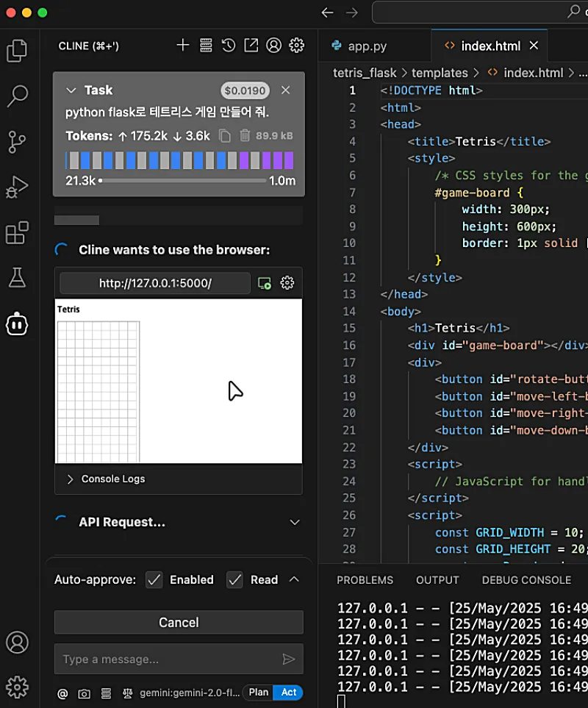
Task: Open Cline account icon
Action: pos(273,45)
